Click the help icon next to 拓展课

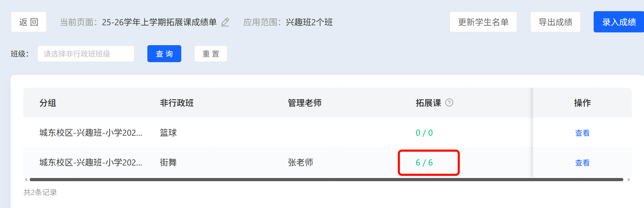tap(449, 103)
